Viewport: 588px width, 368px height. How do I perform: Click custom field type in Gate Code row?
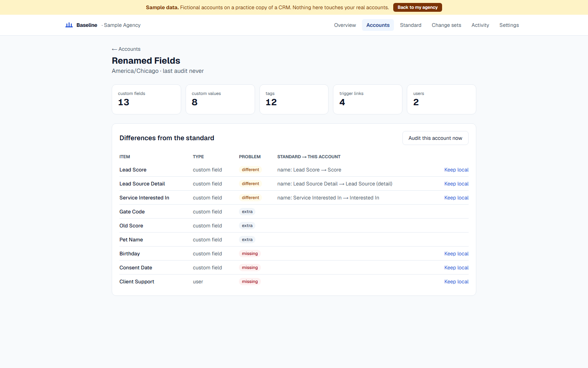click(207, 212)
